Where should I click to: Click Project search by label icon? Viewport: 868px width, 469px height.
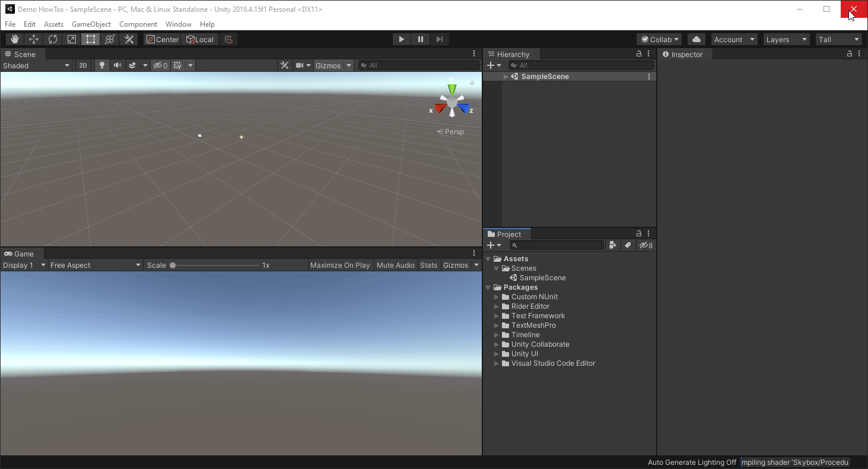[628, 245]
